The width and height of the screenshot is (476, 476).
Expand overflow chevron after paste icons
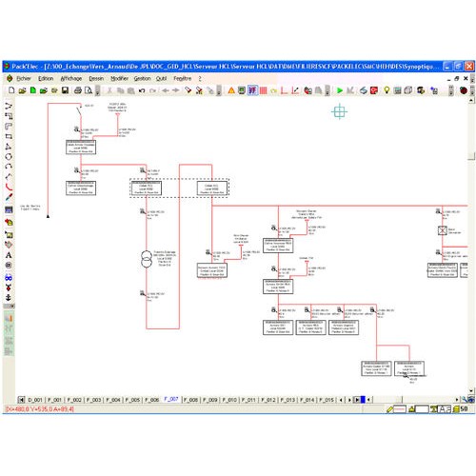[219, 90]
